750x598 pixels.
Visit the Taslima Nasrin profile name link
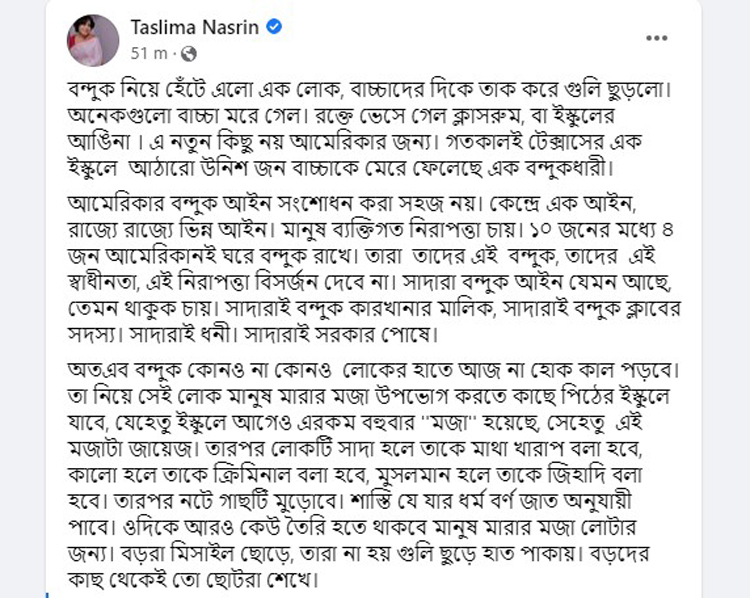tap(194, 27)
